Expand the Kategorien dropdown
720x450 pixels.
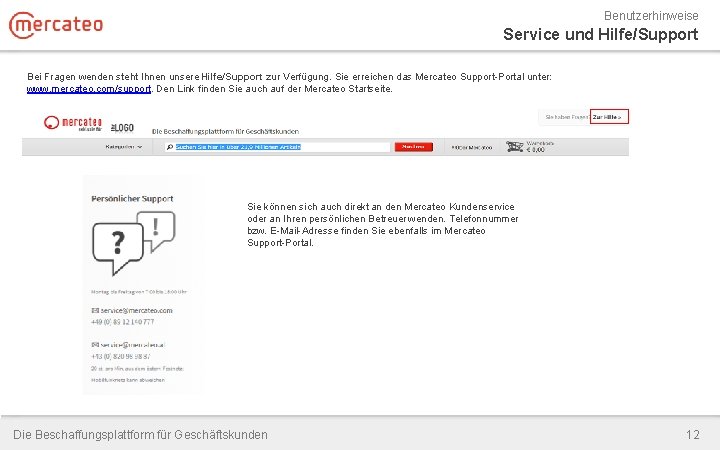(x=124, y=147)
